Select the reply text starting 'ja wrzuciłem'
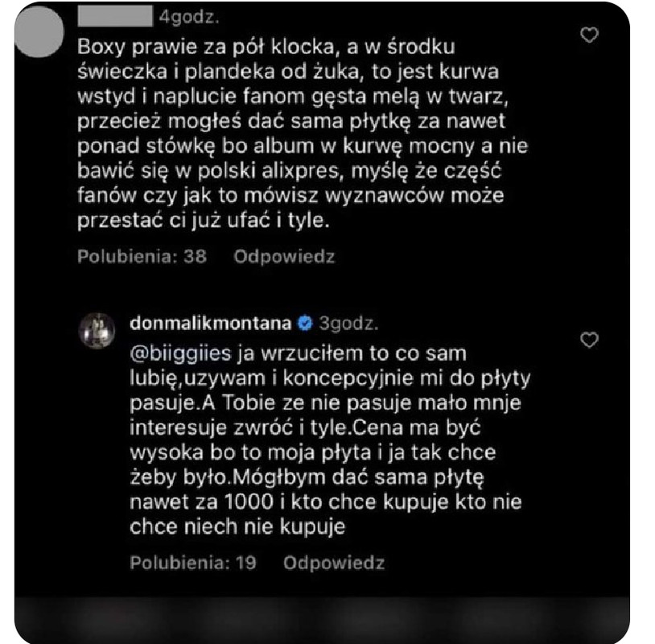Viewport: 655px width, 644px height. click(x=330, y=440)
